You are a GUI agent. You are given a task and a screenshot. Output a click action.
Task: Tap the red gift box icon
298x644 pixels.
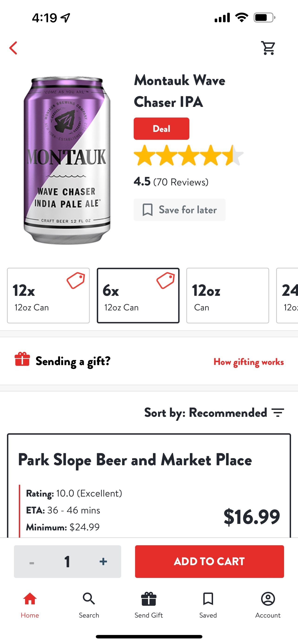pyautogui.click(x=22, y=359)
